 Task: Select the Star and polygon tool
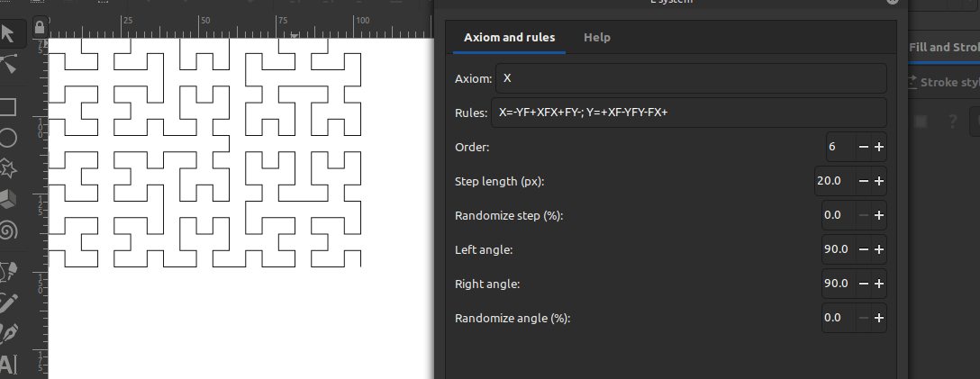(x=7, y=168)
